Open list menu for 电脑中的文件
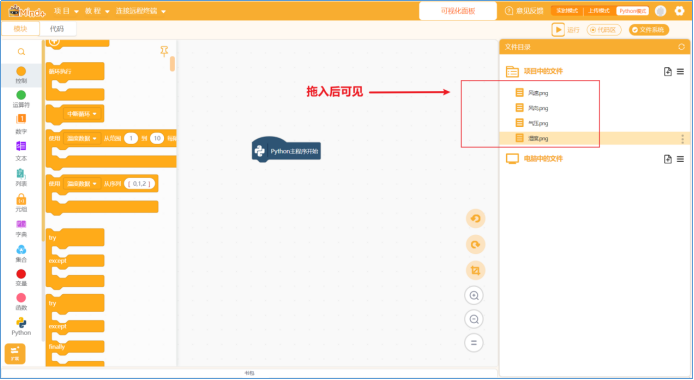The image size is (694, 380). (680, 159)
